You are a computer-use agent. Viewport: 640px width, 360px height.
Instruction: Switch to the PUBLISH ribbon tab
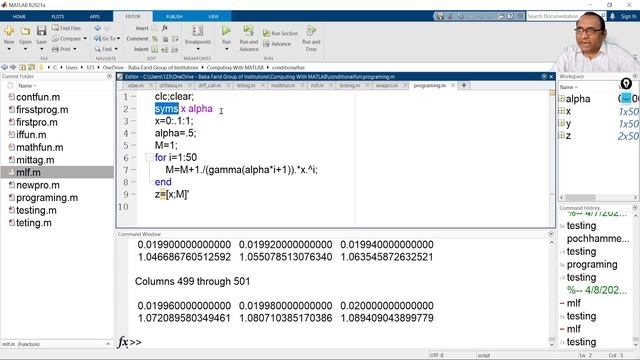[x=174, y=17]
